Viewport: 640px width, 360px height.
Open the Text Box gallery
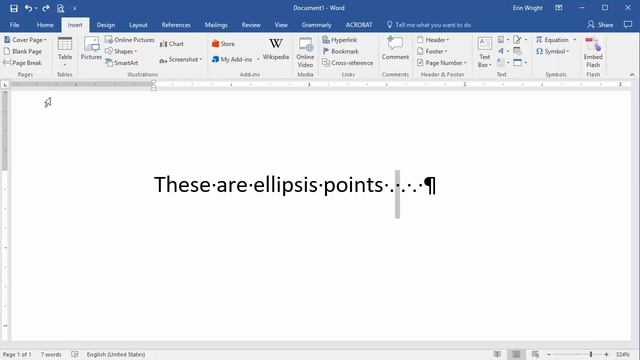pyautogui.click(x=484, y=52)
